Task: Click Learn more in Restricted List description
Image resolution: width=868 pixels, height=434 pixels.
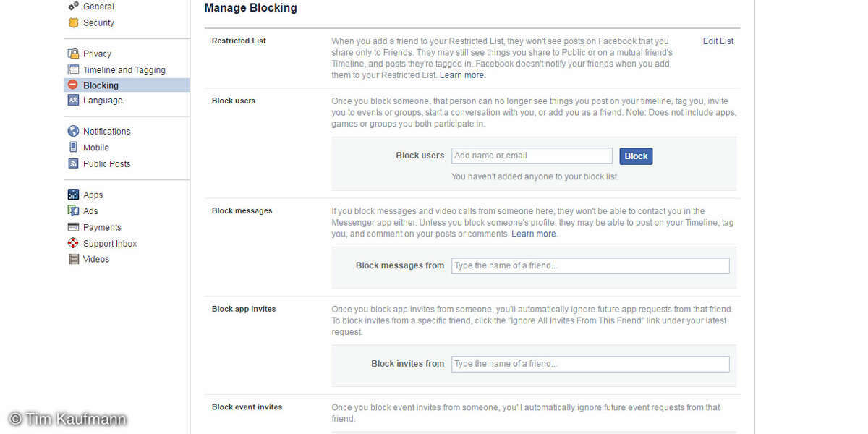Action: click(x=462, y=75)
